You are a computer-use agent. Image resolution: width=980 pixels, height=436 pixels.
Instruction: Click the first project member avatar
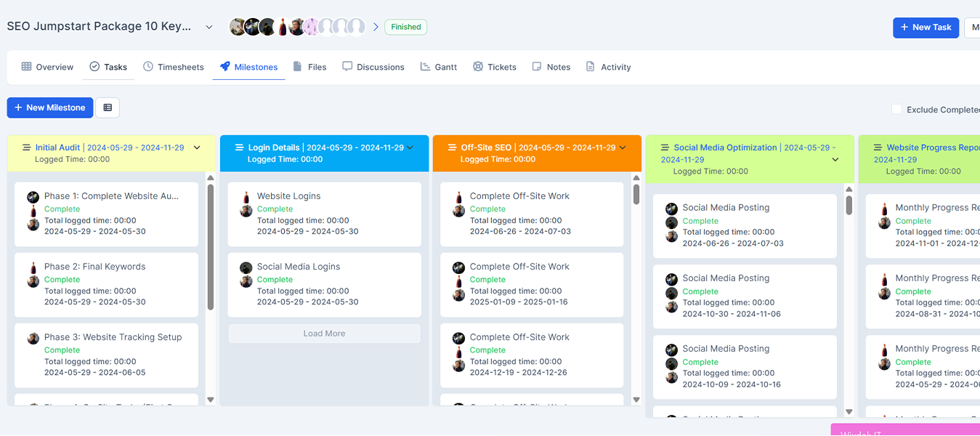click(238, 27)
